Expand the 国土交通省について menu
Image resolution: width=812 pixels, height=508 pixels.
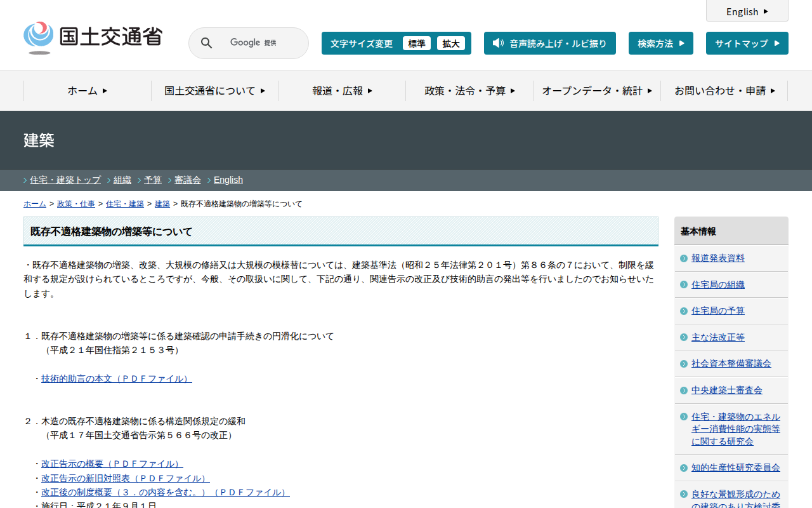(215, 91)
